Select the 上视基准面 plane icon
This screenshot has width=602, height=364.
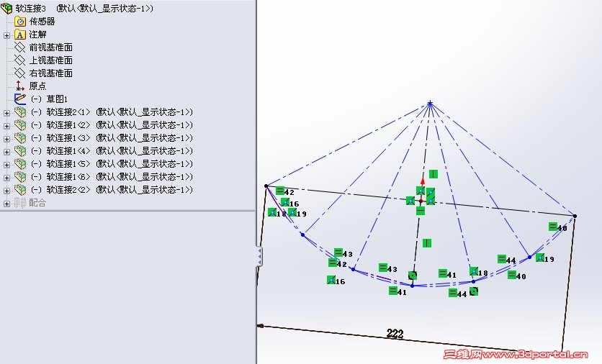pyautogui.click(x=20, y=60)
